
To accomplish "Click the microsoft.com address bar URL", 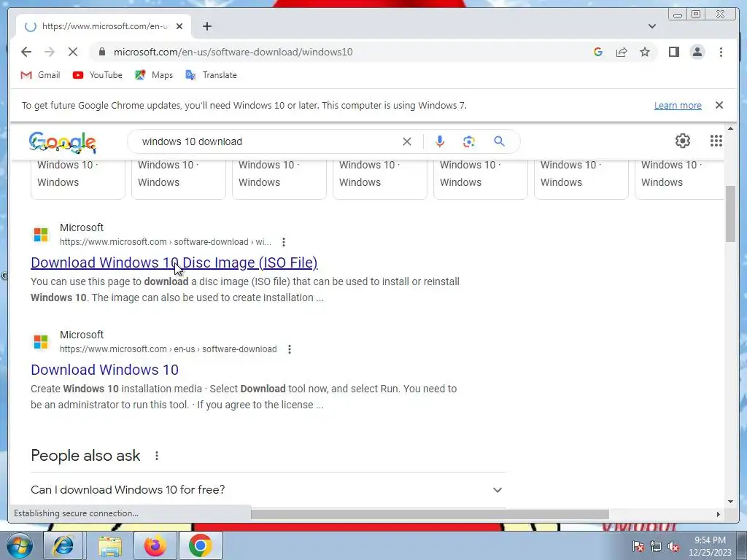I will [x=233, y=52].
